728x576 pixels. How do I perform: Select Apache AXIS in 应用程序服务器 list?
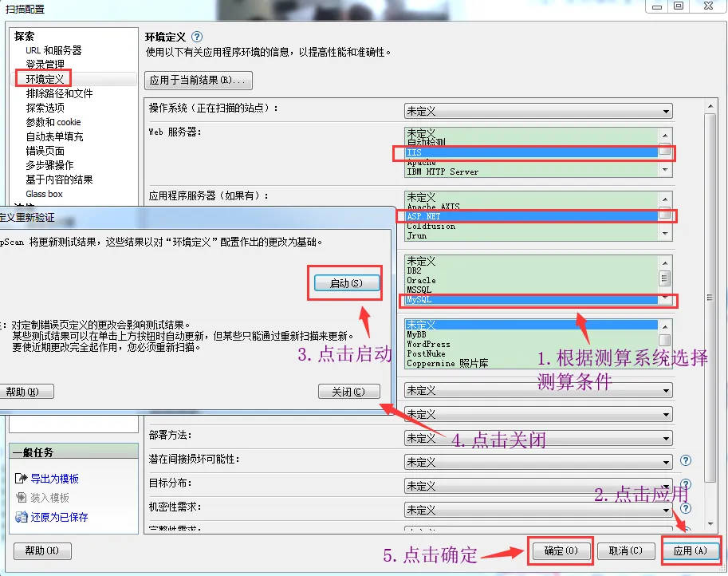[x=532, y=207]
